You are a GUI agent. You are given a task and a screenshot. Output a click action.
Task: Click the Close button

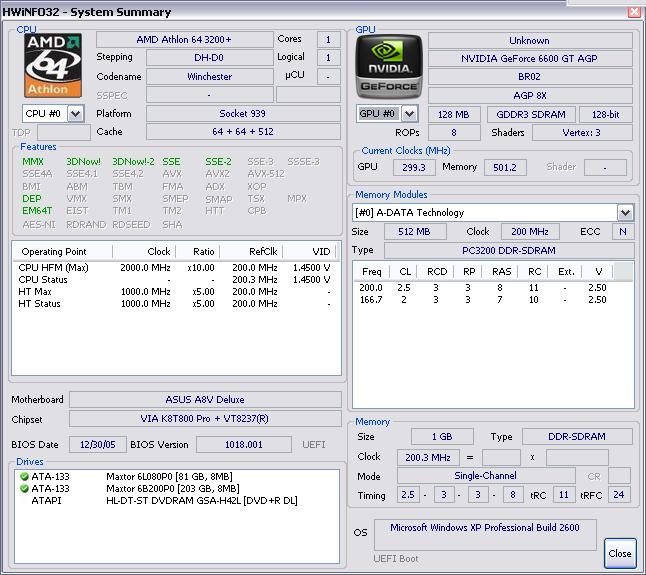[x=620, y=554]
